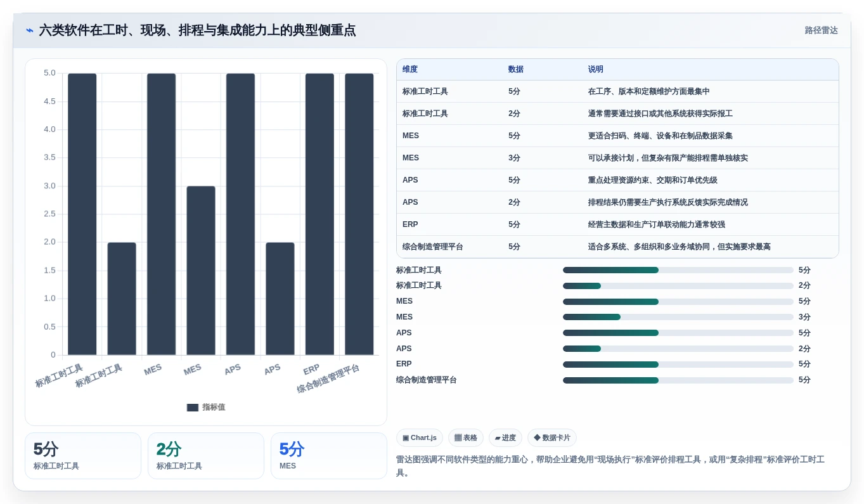
Task: Click the 综合制造管理平台 label in the progress list
Action: point(427,380)
